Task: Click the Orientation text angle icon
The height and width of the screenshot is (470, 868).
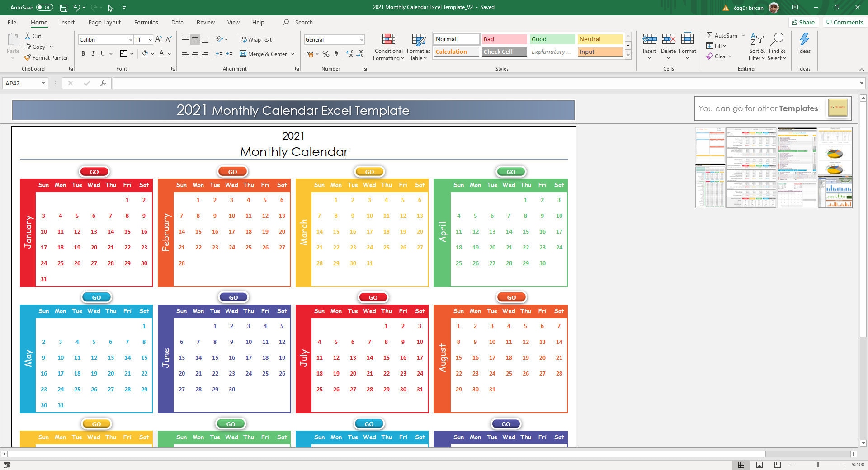Action: coord(219,39)
